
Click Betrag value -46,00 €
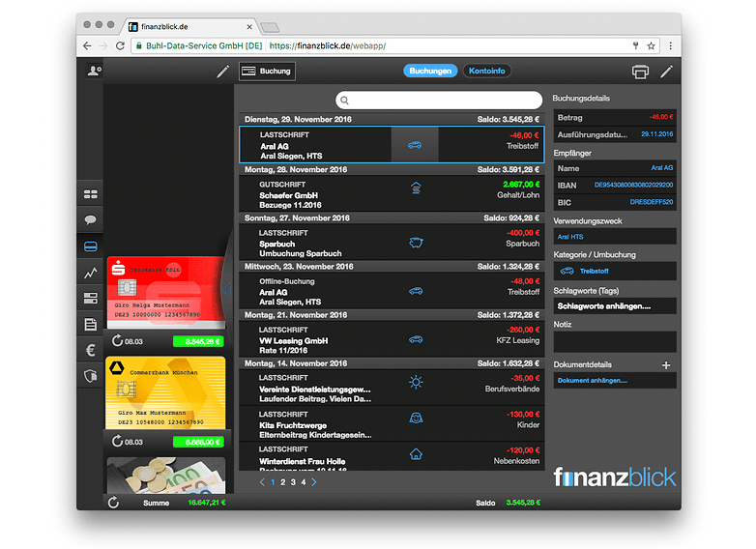tap(661, 117)
